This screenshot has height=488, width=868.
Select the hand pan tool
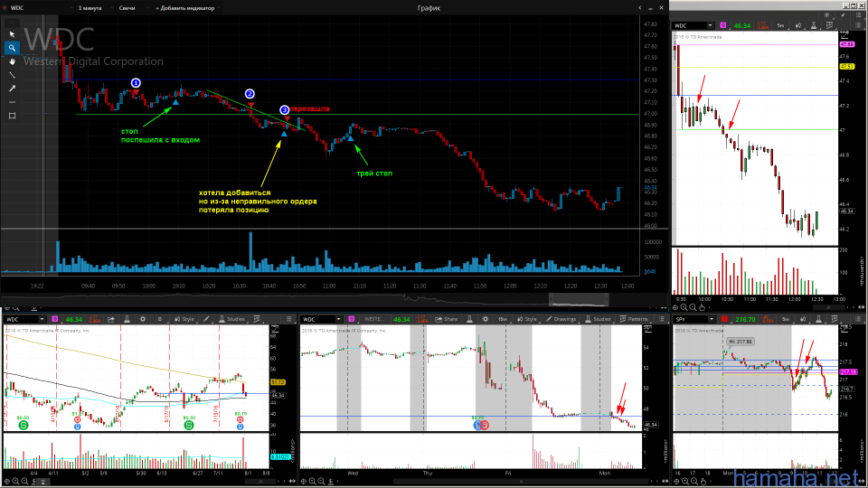pyautogui.click(x=12, y=61)
